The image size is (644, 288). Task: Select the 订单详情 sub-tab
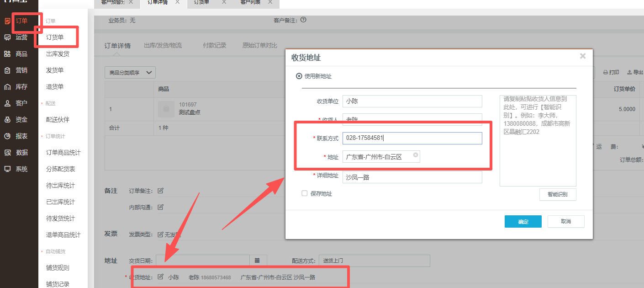[x=117, y=46]
